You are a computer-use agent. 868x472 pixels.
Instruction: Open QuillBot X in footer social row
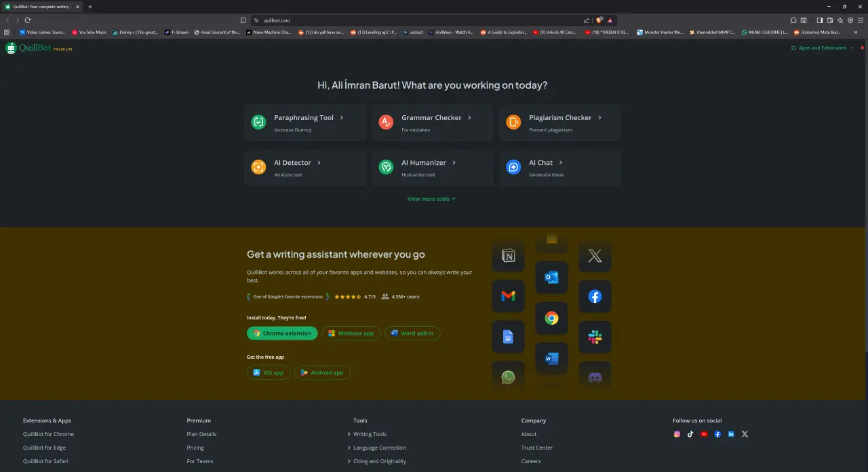(745, 434)
